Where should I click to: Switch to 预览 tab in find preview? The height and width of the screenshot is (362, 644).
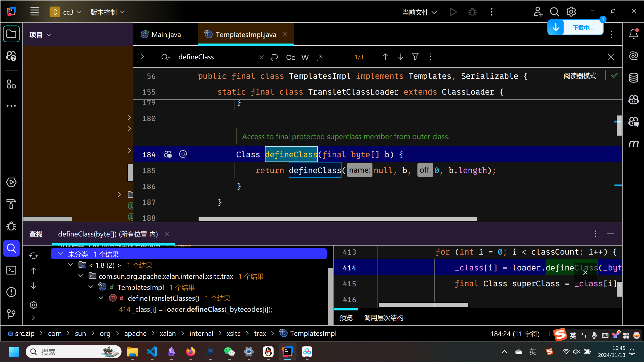(x=346, y=318)
